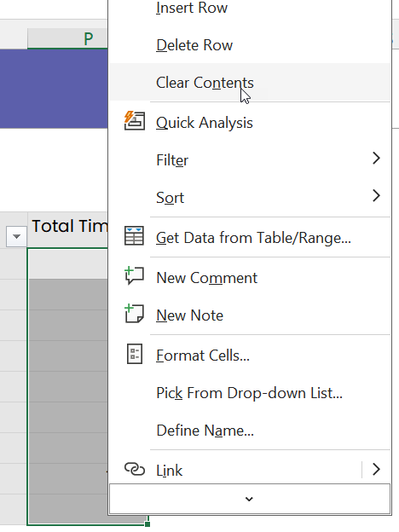This screenshot has width=399, height=532.
Task: Click the purple banner cell
Action: 54,89
